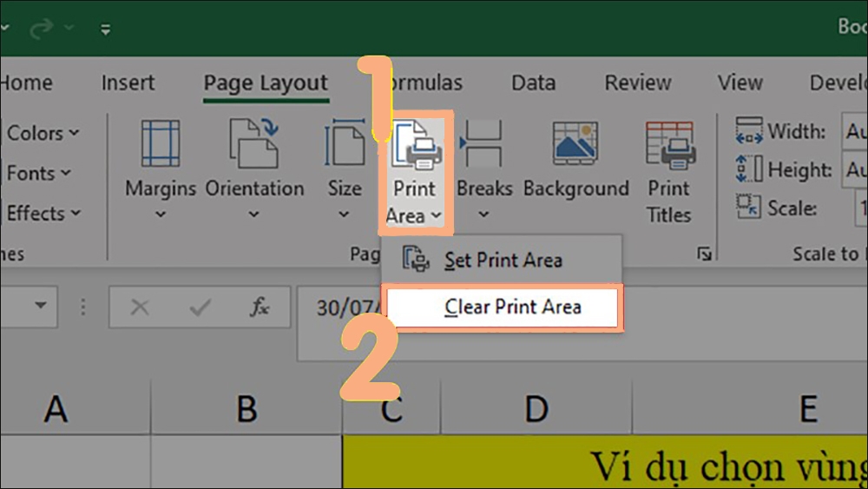The height and width of the screenshot is (489, 868).
Task: Open the Name Box dropdown arrow
Action: pyautogui.click(x=41, y=305)
